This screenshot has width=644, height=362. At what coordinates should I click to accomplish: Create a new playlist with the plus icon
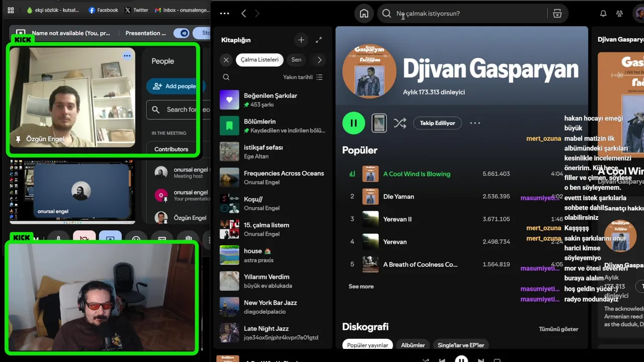[x=301, y=40]
